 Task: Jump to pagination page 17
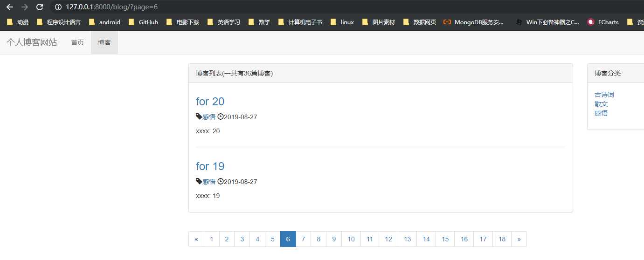tap(483, 239)
